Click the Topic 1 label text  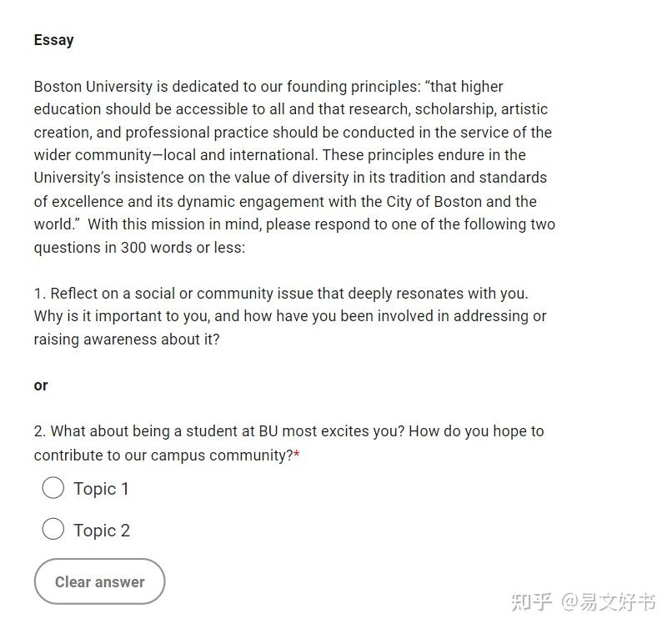(101, 489)
